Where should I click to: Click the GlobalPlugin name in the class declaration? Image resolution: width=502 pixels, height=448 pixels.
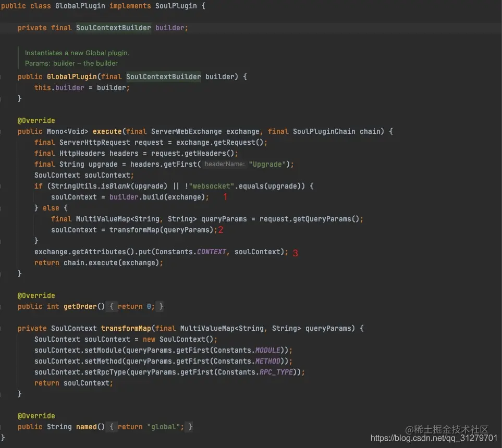click(80, 6)
